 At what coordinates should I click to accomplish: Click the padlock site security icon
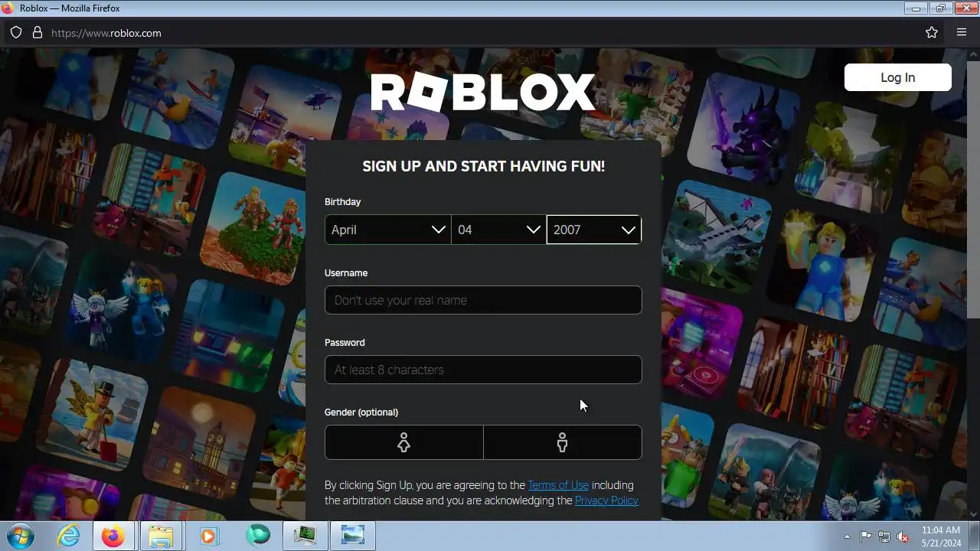(37, 33)
